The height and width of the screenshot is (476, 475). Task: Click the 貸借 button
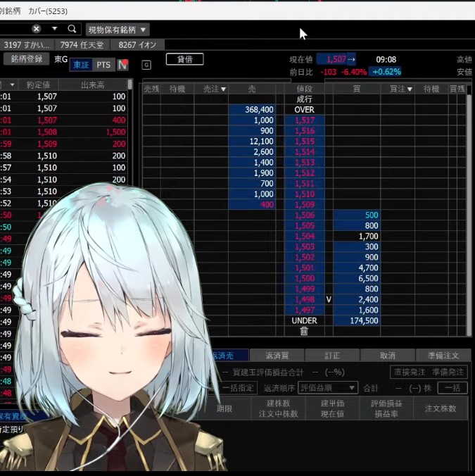[x=184, y=59]
